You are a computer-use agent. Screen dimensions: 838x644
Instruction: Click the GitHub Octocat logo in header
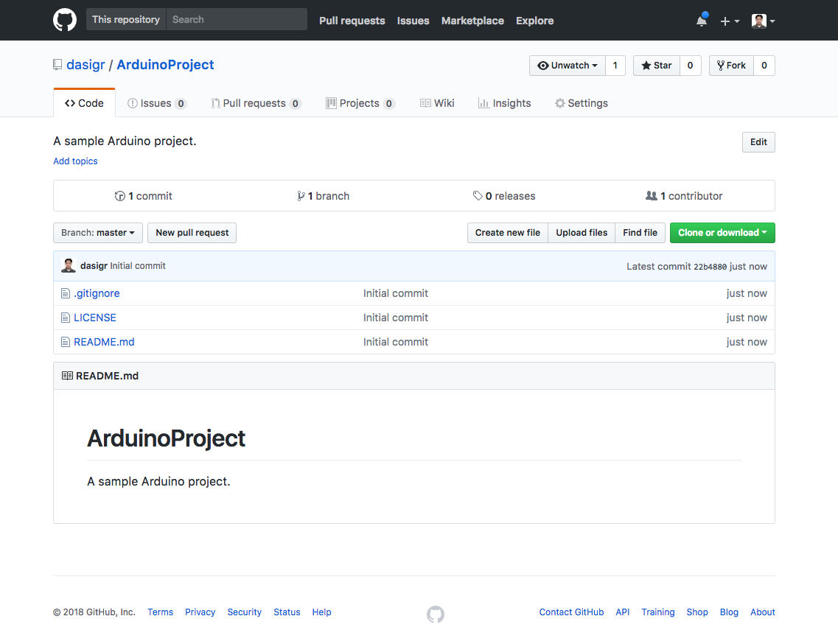pos(65,21)
